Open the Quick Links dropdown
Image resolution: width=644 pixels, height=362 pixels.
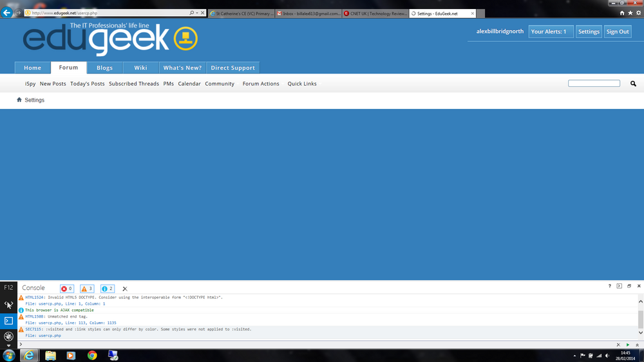[303, 83]
